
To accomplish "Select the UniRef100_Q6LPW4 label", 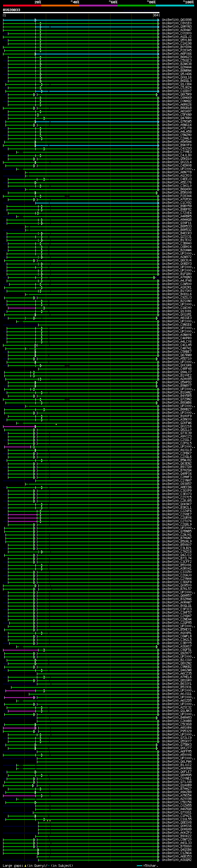I will [177, 762].
